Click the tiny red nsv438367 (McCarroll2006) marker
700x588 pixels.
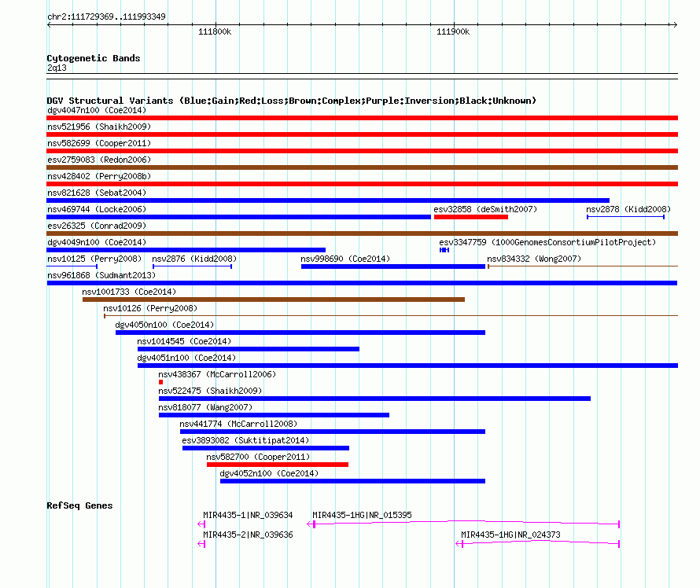[x=160, y=382]
